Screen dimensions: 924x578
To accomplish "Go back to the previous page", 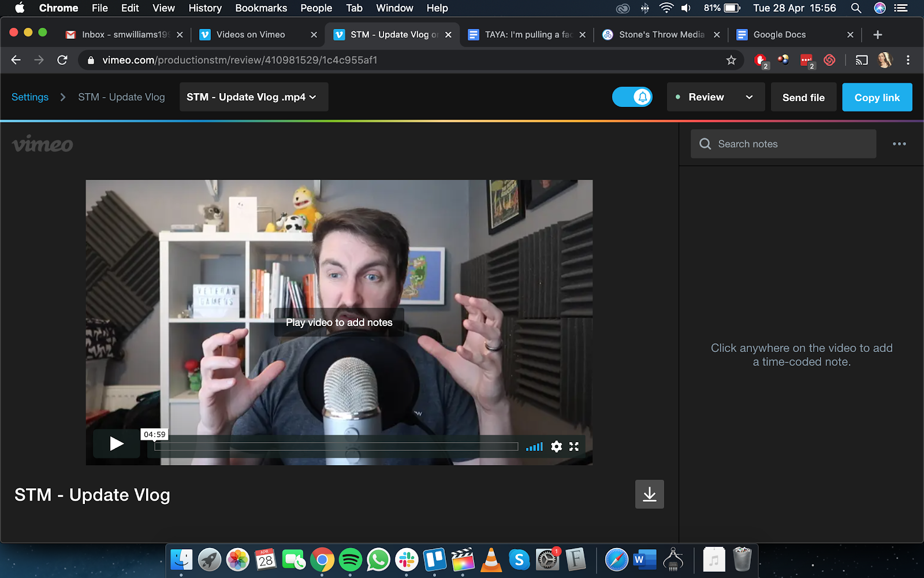I will click(x=16, y=60).
